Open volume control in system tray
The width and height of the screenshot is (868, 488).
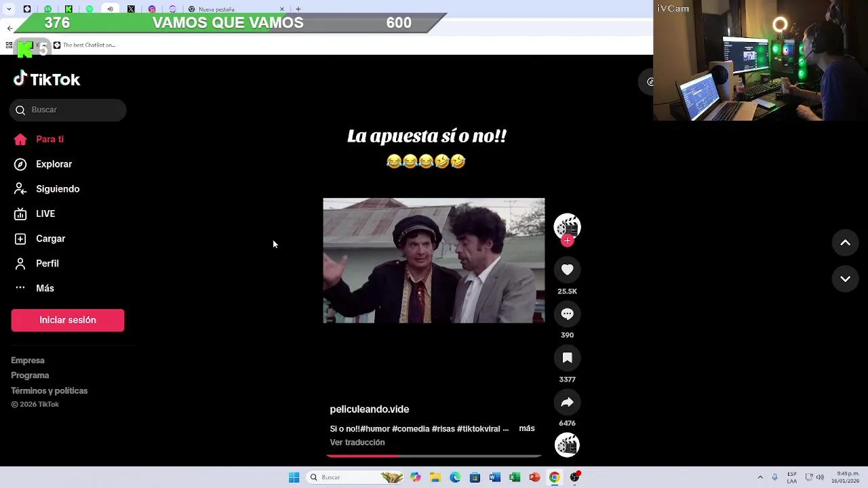(820, 477)
